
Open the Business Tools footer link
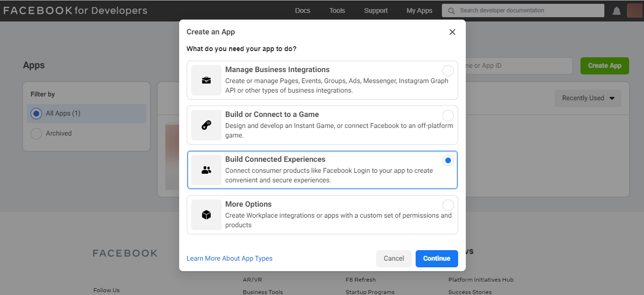coord(263,292)
